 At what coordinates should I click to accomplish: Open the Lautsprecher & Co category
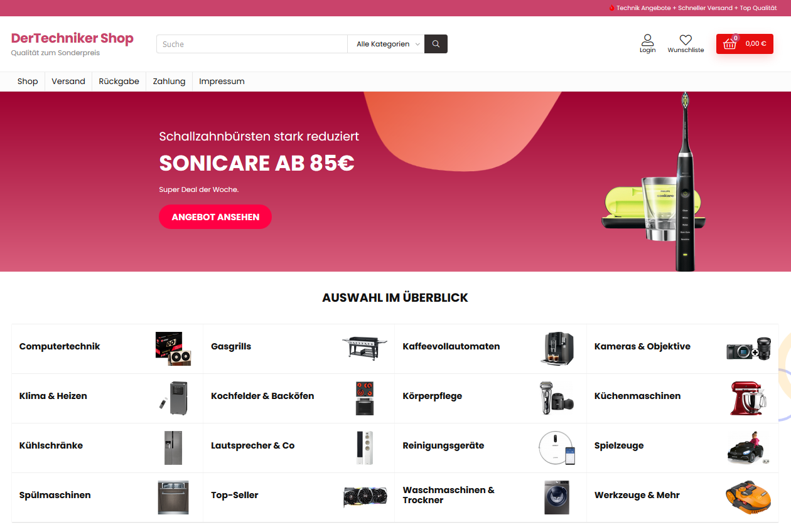tap(252, 445)
